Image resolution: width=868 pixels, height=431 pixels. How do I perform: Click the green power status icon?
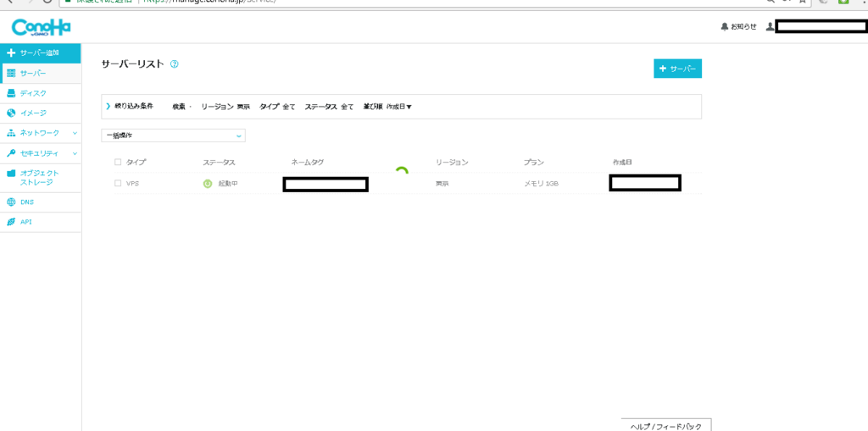pos(208,184)
